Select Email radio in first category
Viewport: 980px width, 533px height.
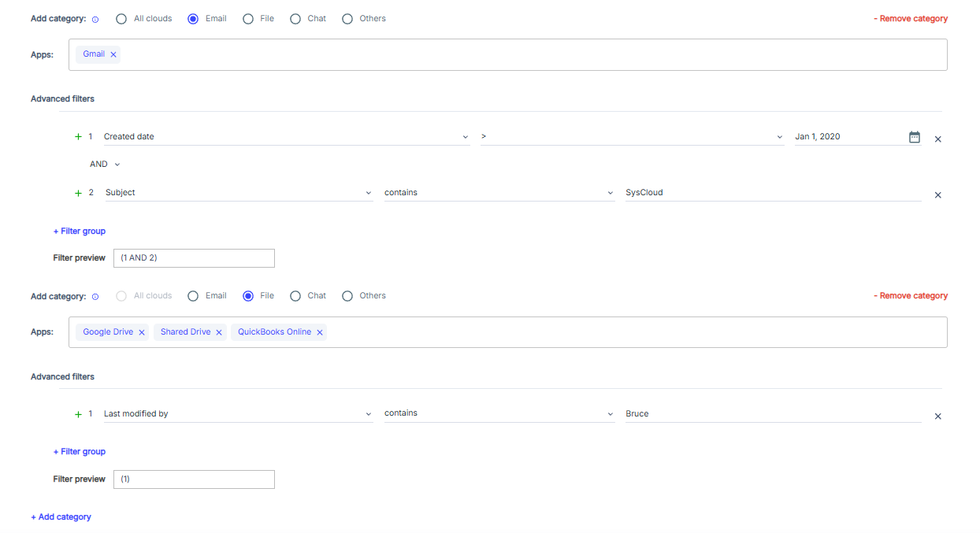point(193,19)
